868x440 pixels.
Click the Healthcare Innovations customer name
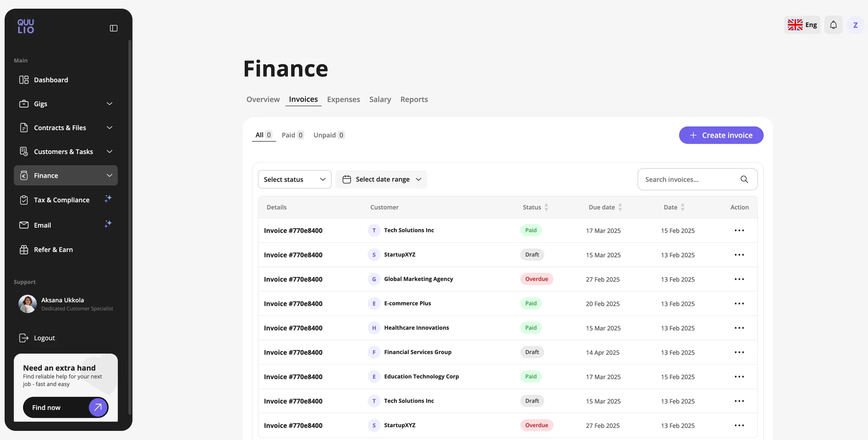416,328
